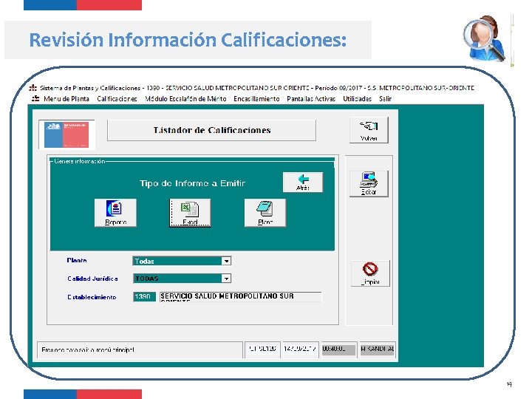Click the Ministerio de Salud logo
This screenshot has width=532, height=399.
tap(66, 134)
